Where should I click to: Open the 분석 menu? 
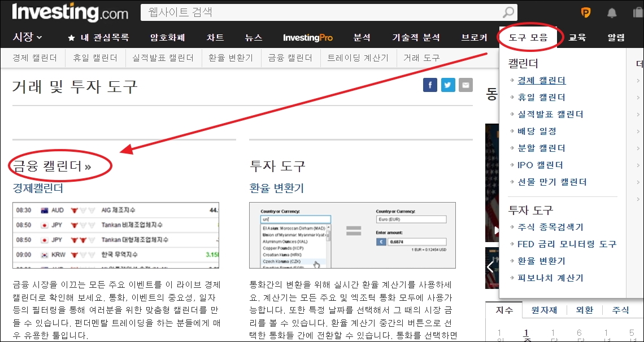tap(362, 38)
